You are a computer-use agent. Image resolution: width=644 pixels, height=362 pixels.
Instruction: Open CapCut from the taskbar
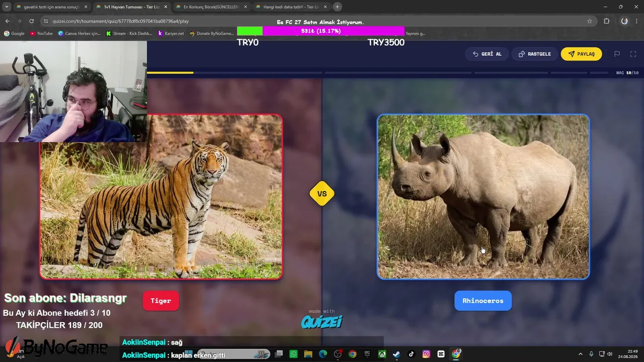pos(441,354)
